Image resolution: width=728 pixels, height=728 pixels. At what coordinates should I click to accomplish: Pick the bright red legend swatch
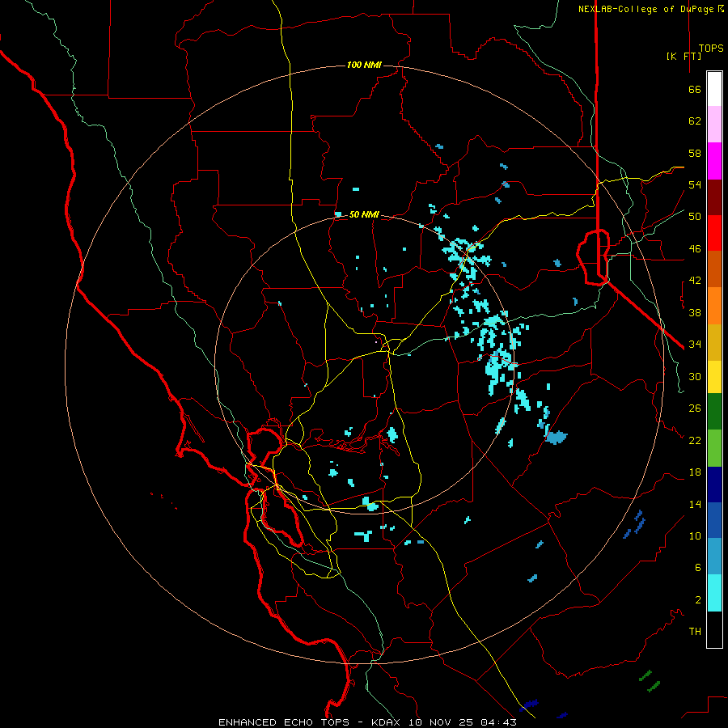[x=714, y=233]
